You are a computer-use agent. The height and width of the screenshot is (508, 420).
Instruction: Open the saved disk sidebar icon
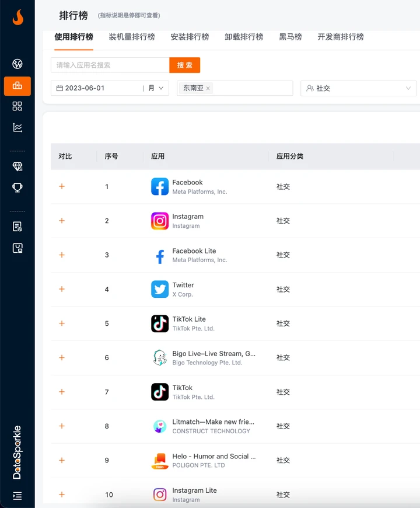coord(17,248)
